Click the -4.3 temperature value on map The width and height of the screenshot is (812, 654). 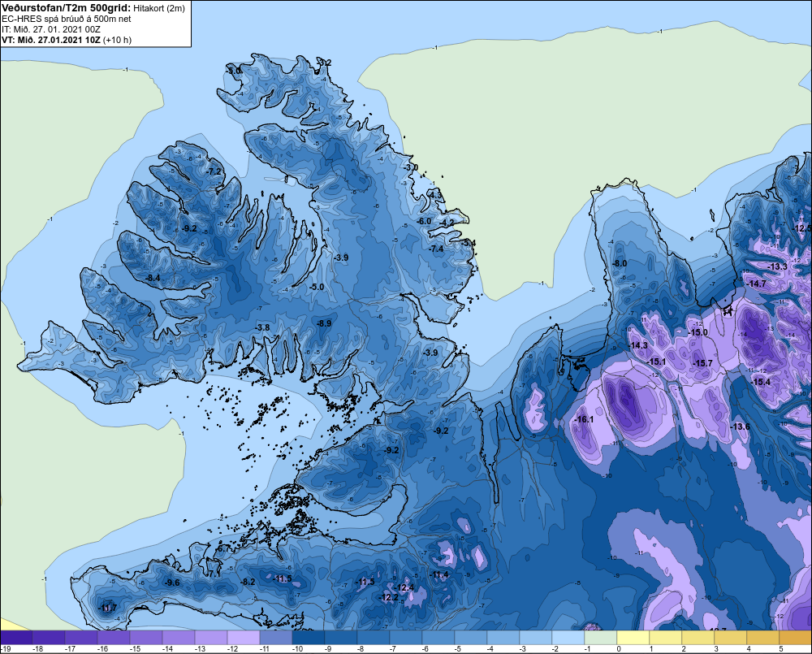click(435, 195)
